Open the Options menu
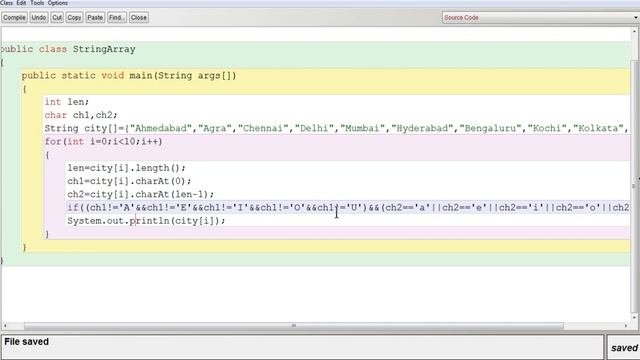The width and height of the screenshot is (640, 360). tap(58, 3)
